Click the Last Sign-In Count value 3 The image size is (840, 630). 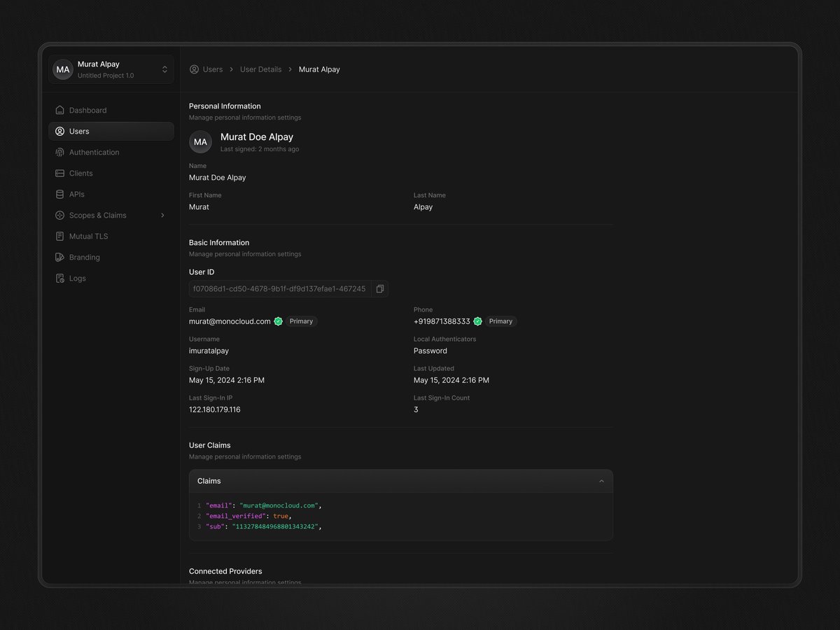[x=416, y=409]
